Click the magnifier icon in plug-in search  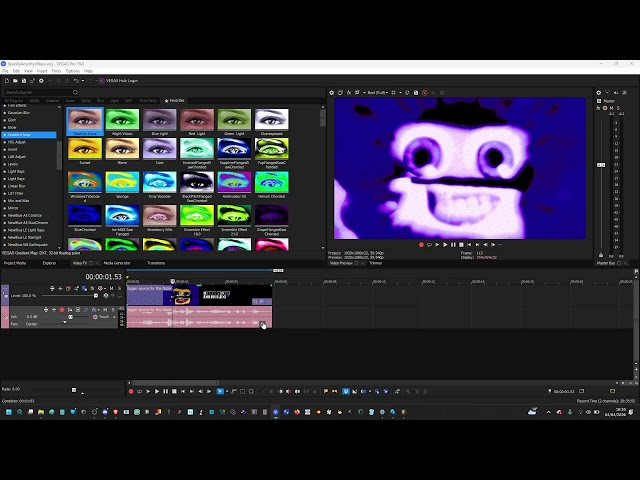click(76, 92)
